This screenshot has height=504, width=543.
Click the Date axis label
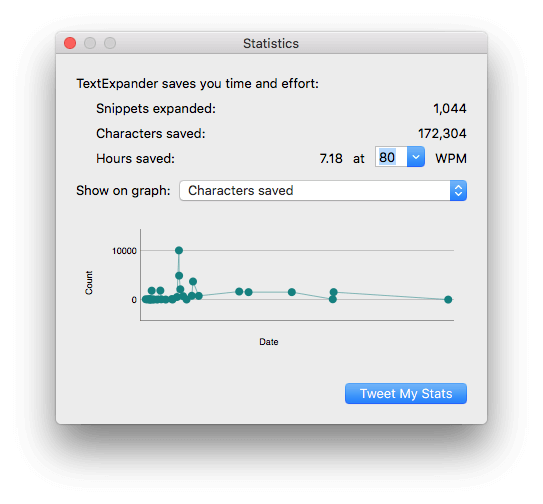(x=269, y=342)
